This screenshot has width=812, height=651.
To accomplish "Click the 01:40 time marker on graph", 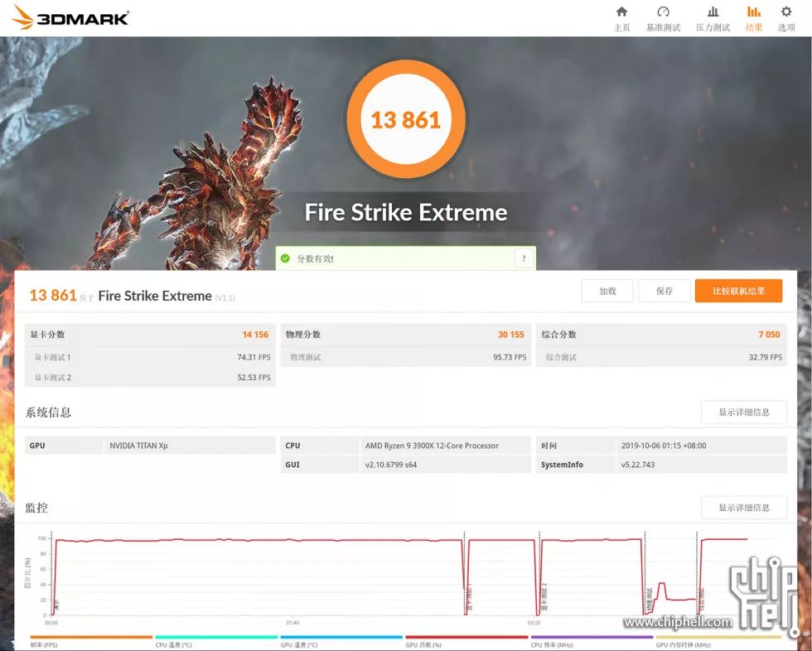I will coord(292,623).
